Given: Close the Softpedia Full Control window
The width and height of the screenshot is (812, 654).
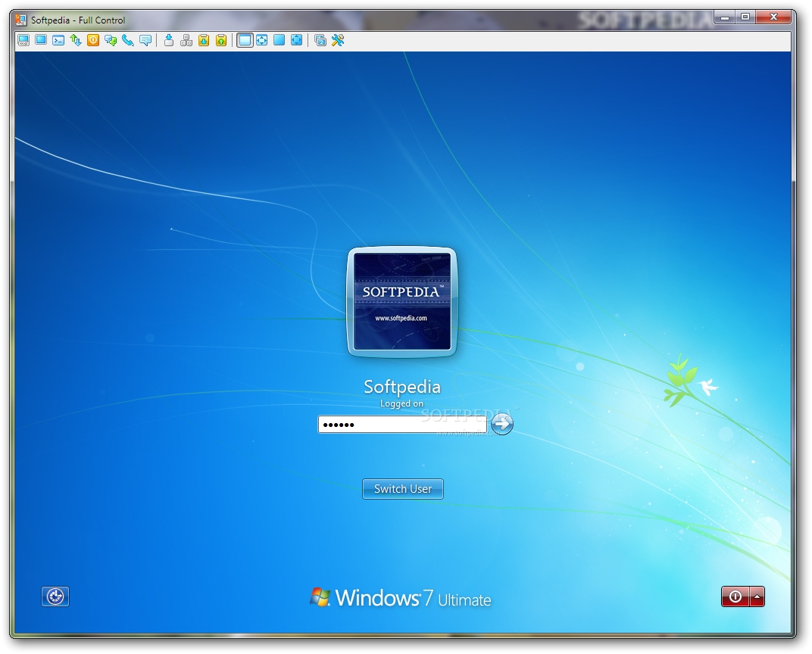Looking at the screenshot, I should pyautogui.click(x=773, y=17).
